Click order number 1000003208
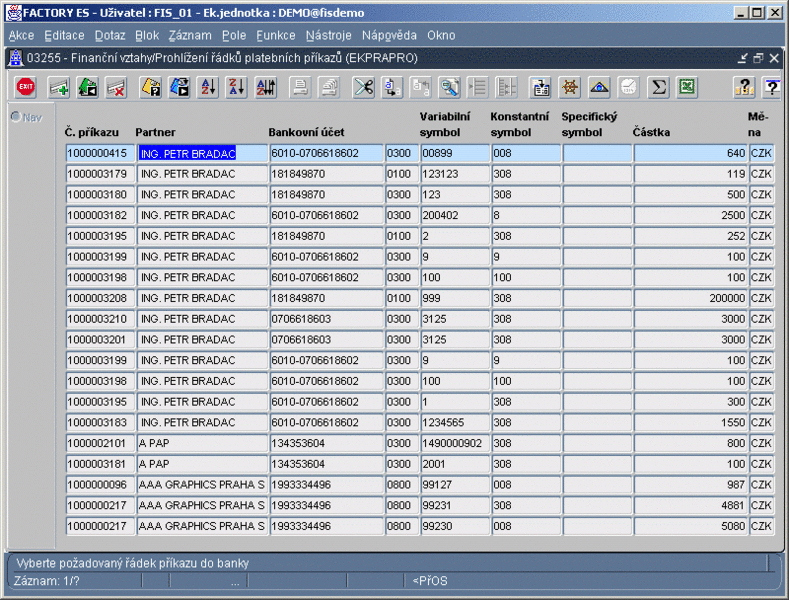This screenshot has width=789, height=600. click(100, 298)
